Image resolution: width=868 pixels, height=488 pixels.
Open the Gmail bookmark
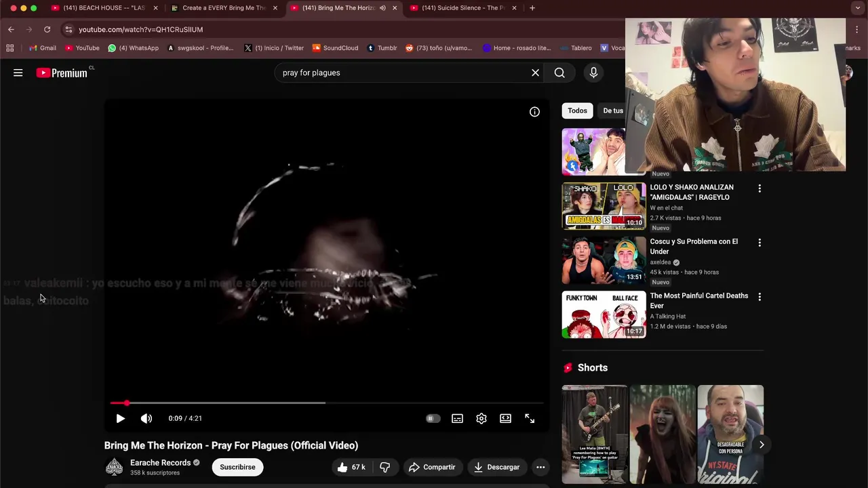43,48
